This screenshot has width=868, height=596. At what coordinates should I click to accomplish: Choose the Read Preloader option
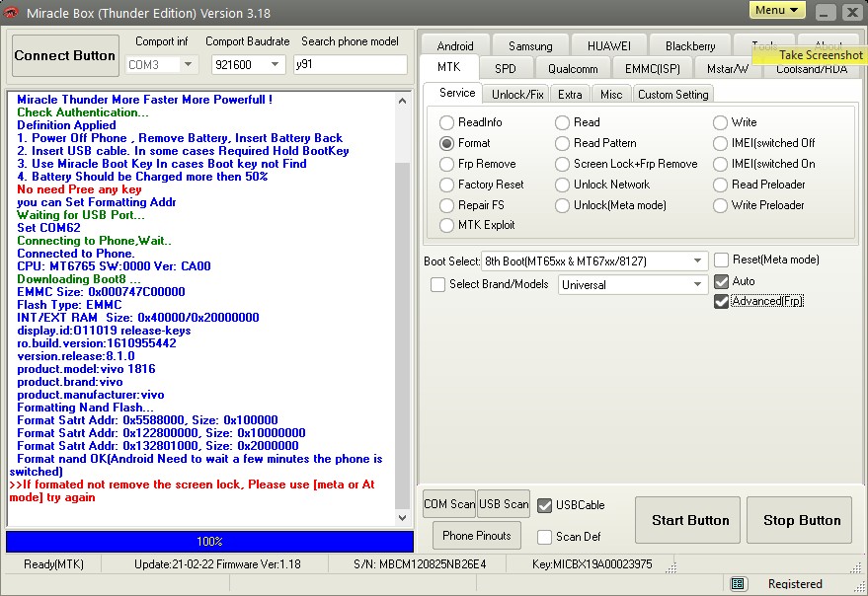(x=720, y=185)
